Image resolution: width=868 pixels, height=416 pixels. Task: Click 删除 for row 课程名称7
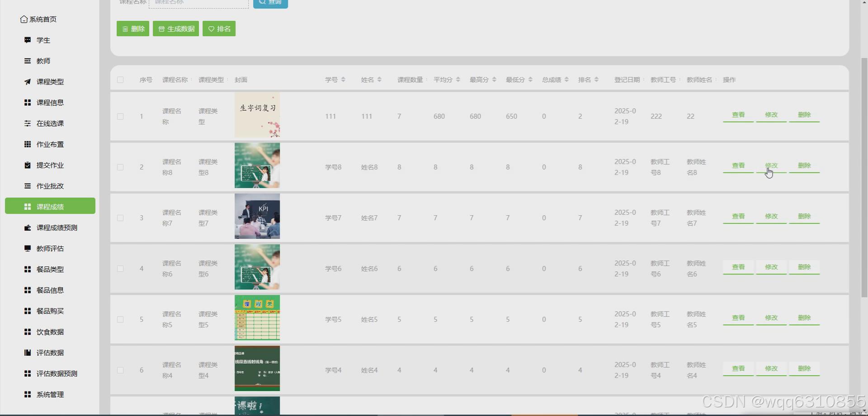click(x=804, y=216)
